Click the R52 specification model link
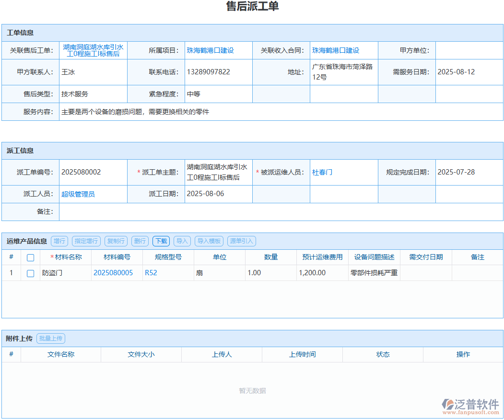 [x=150, y=273]
